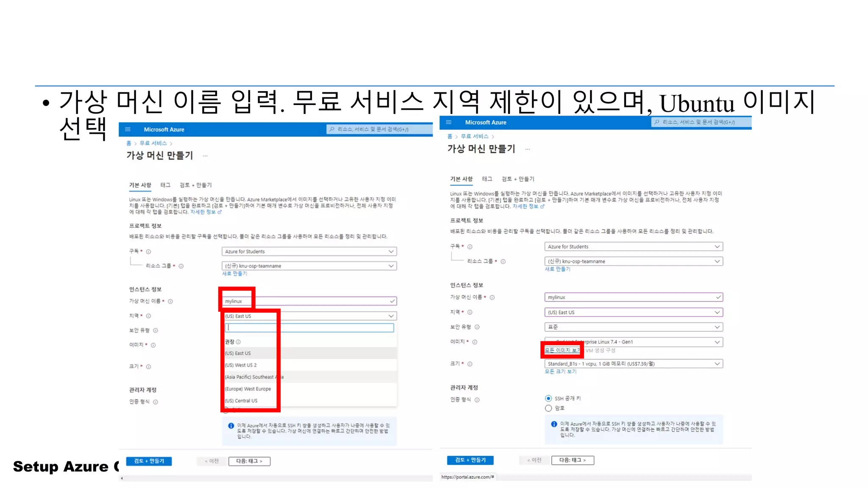Click search box in right Azure header
This screenshot has height=488, width=868.
(x=701, y=122)
